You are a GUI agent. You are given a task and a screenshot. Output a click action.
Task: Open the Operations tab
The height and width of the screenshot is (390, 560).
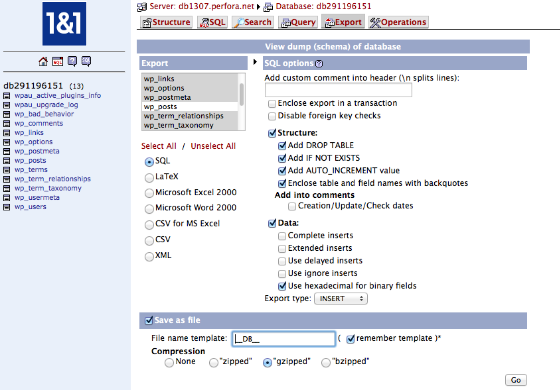point(398,22)
